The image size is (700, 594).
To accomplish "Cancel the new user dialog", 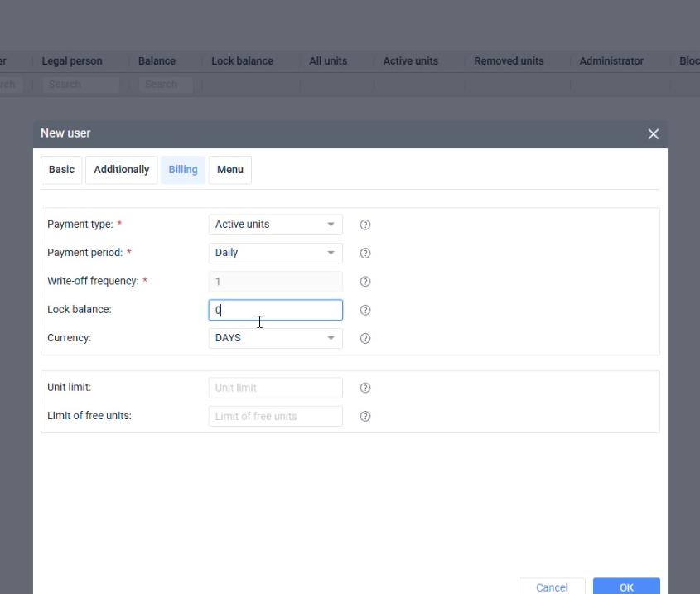I will pyautogui.click(x=552, y=587).
